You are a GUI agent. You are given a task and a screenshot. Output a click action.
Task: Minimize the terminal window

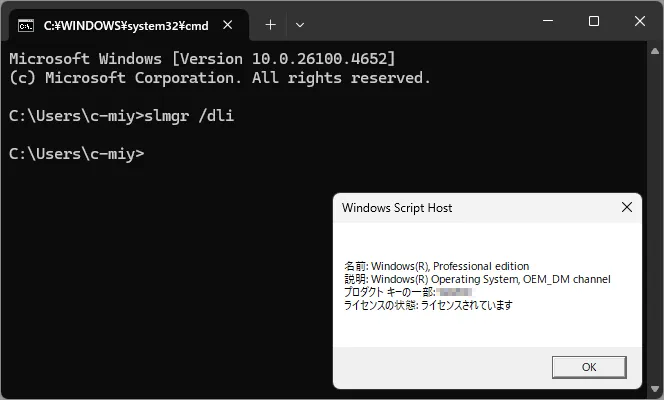click(x=548, y=21)
